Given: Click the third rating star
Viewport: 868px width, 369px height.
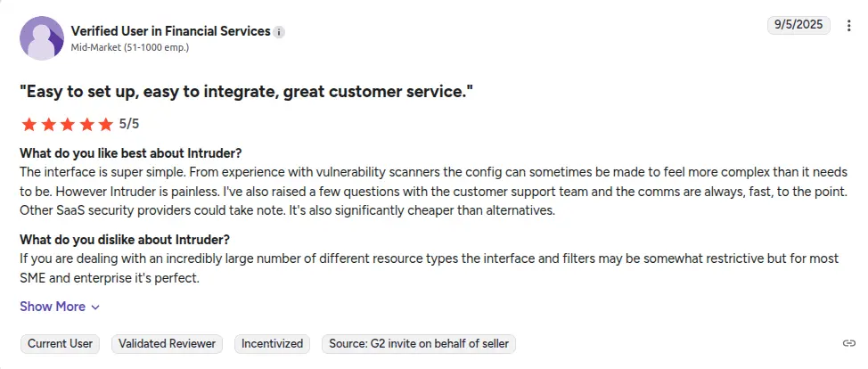Looking at the screenshot, I should [x=68, y=124].
